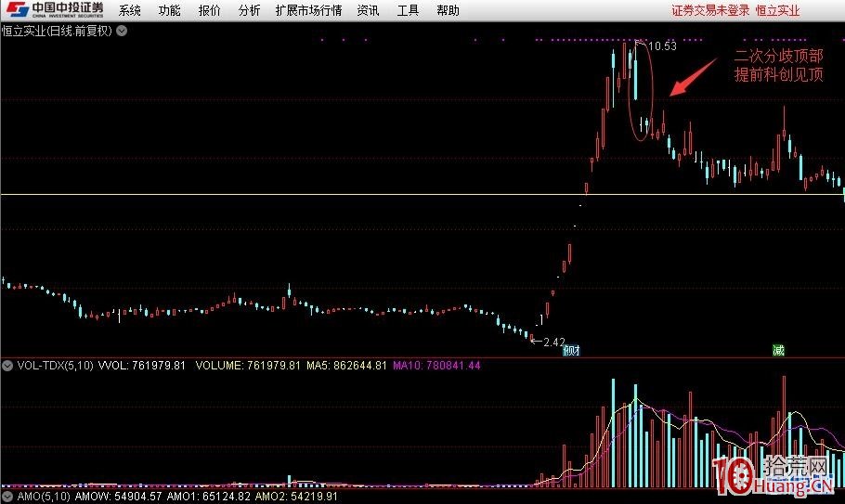Expand the VOL-TDX indicator dropdown arrow
The width and height of the screenshot is (845, 504).
(x=7, y=366)
